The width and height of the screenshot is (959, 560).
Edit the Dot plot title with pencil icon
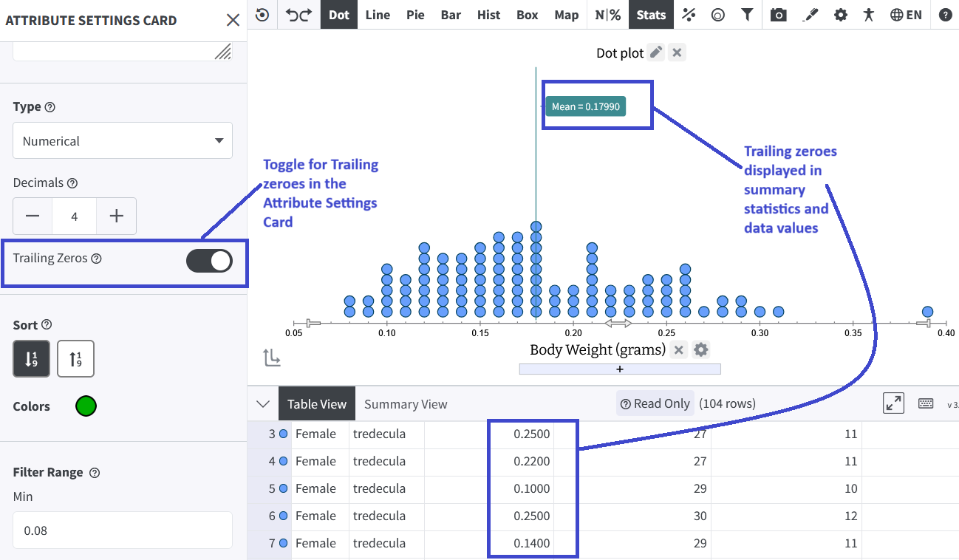pyautogui.click(x=655, y=52)
